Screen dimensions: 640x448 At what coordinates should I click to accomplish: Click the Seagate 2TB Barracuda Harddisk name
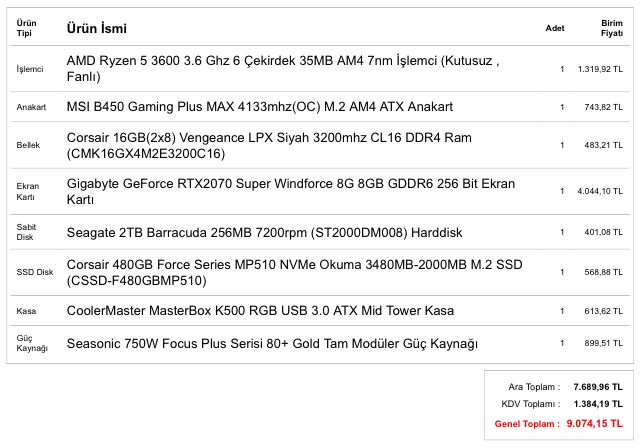coord(264,233)
